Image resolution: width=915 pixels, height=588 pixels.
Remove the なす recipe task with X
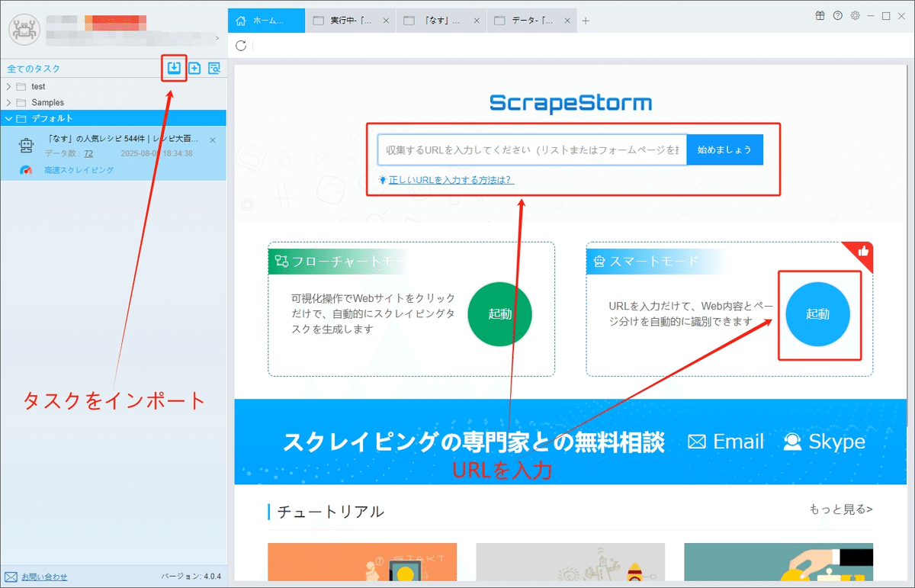coord(213,140)
